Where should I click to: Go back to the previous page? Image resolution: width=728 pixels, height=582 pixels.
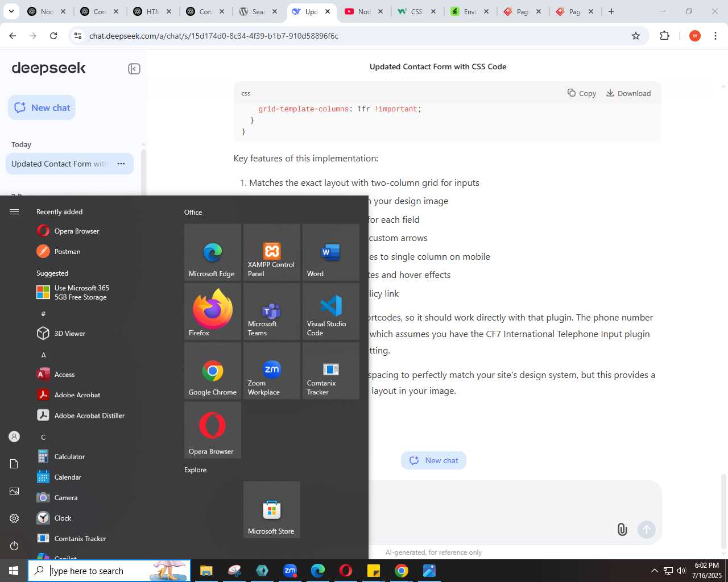tap(13, 36)
